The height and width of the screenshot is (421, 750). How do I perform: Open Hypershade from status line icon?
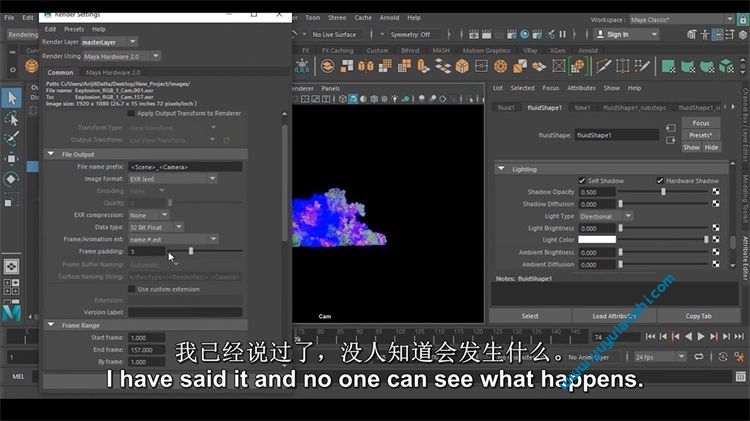pyautogui.click(x=525, y=34)
